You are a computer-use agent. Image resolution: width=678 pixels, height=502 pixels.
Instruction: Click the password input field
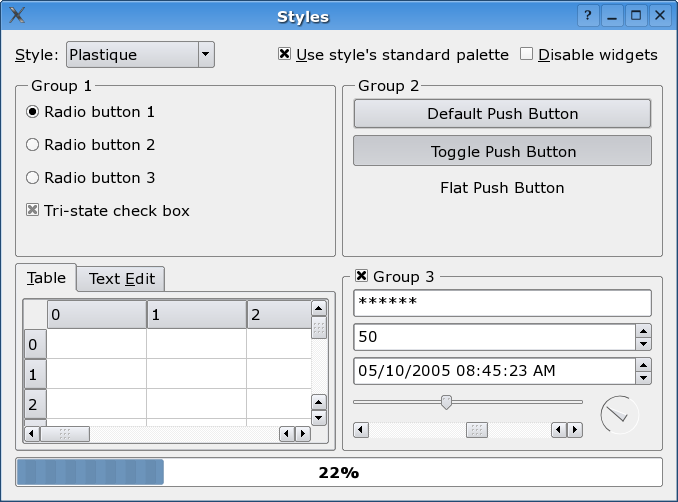(502, 303)
